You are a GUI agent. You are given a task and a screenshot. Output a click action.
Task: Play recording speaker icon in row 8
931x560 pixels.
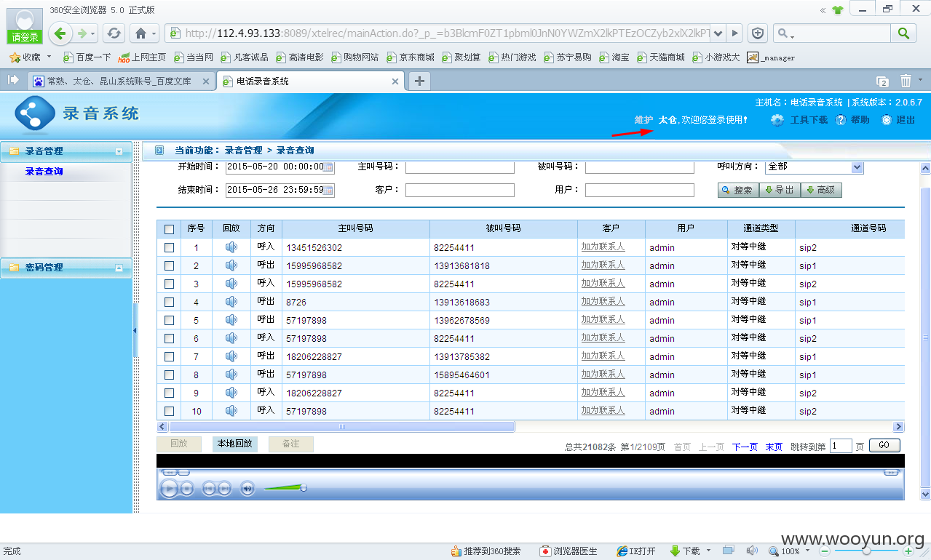(x=231, y=375)
